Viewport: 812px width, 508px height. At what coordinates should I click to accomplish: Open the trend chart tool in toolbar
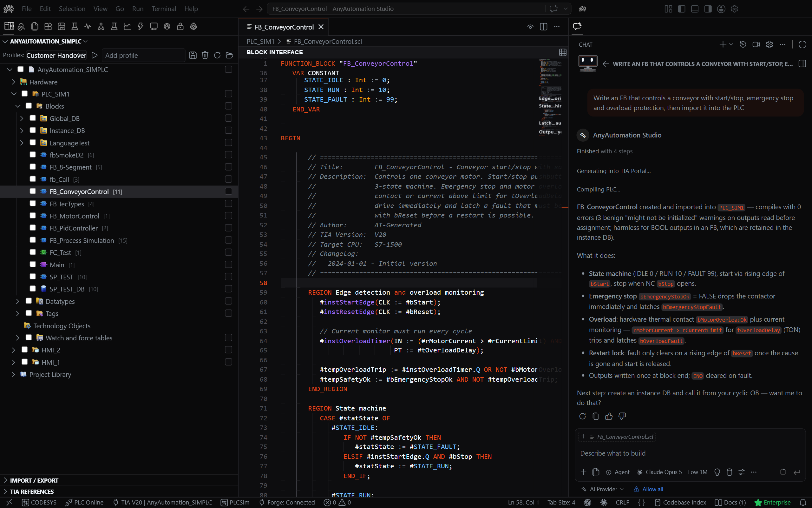pyautogui.click(x=127, y=26)
